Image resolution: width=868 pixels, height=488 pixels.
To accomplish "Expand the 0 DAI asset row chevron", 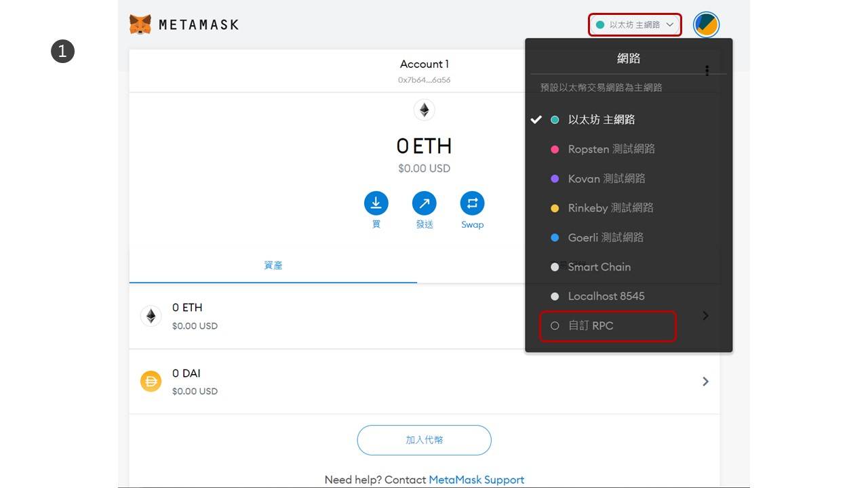I will click(705, 382).
